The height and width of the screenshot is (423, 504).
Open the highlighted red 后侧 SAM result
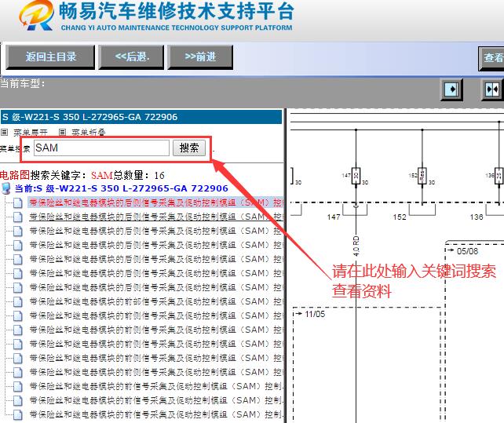click(x=155, y=202)
